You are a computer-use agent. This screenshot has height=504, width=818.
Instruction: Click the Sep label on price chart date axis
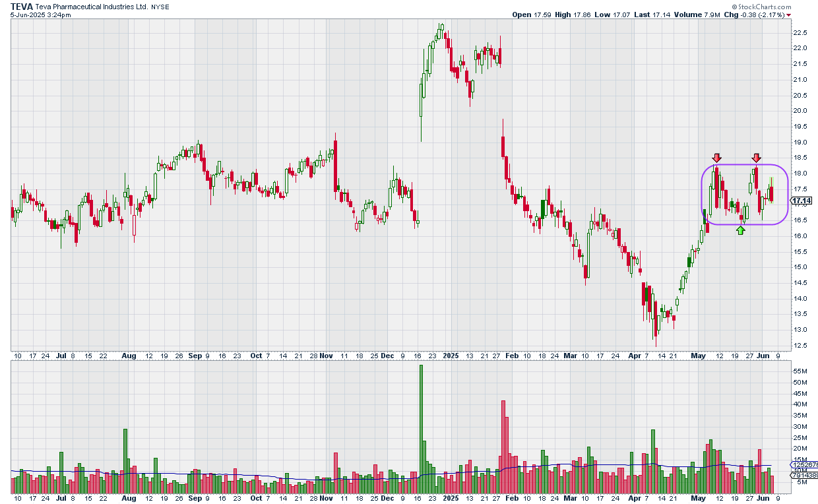195,356
